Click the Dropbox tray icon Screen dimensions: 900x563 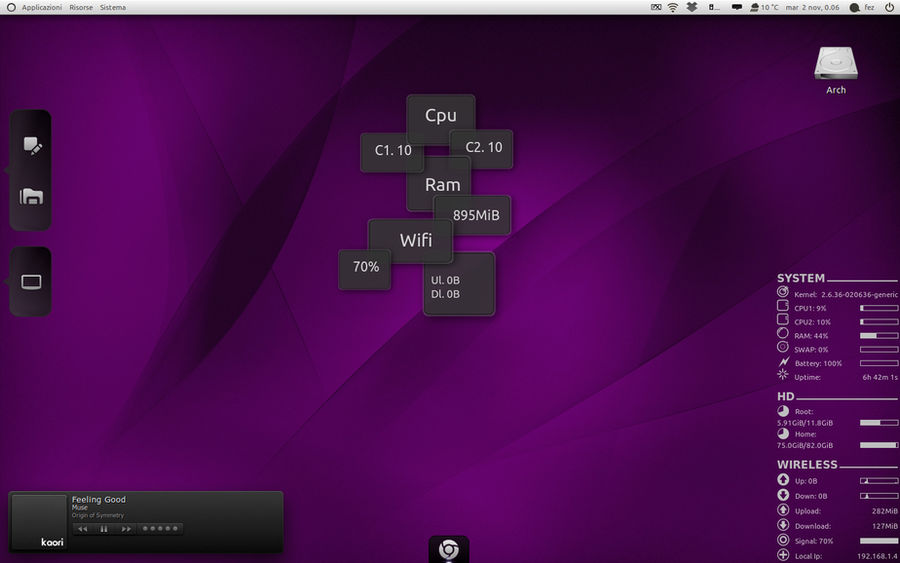692,7
